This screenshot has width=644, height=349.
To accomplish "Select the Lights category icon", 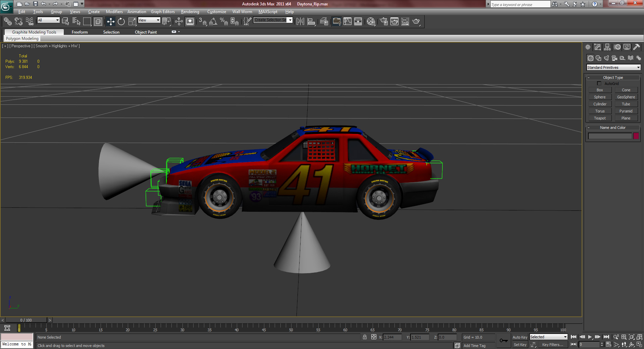I will (606, 58).
